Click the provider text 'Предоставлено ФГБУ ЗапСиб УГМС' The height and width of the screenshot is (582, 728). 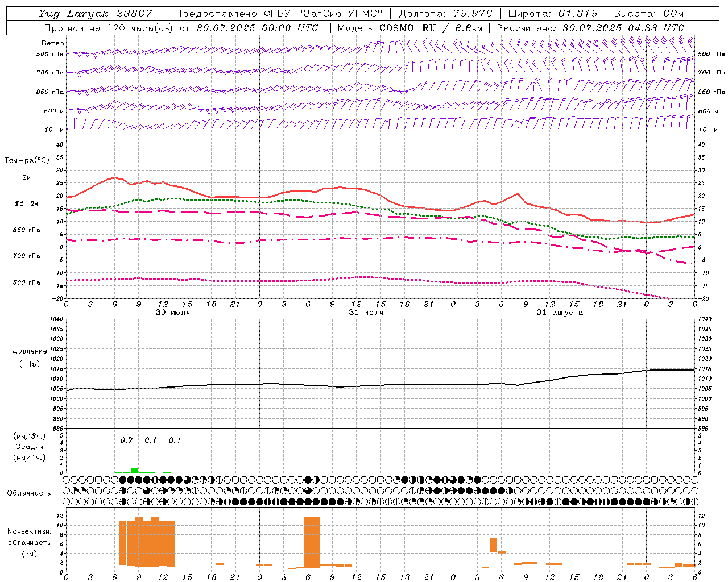(279, 14)
